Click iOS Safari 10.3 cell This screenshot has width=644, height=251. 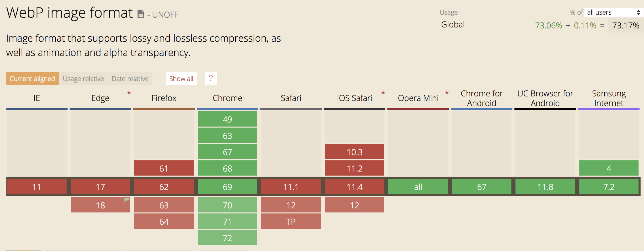click(354, 152)
